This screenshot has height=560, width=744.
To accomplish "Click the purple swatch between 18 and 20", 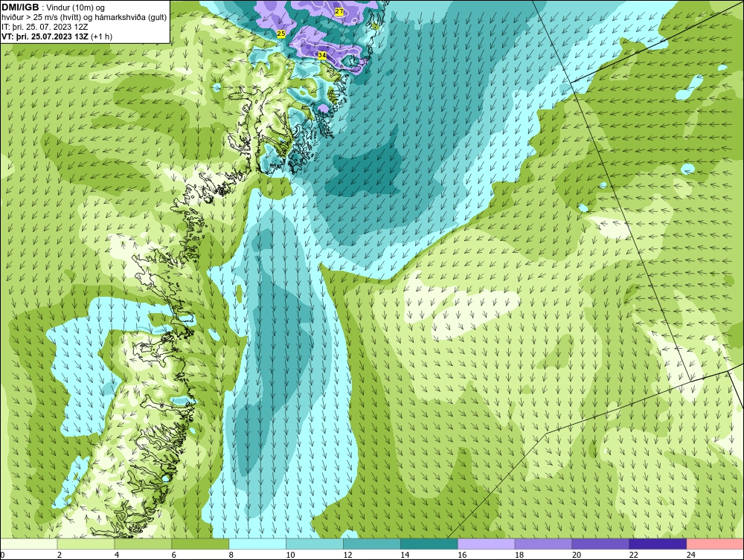I will (x=543, y=544).
